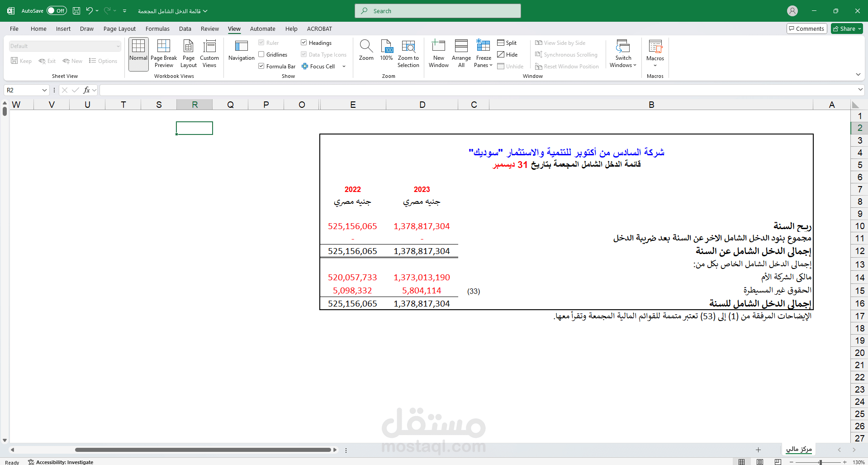
Task: Switch to the Data tab
Action: 185,29
